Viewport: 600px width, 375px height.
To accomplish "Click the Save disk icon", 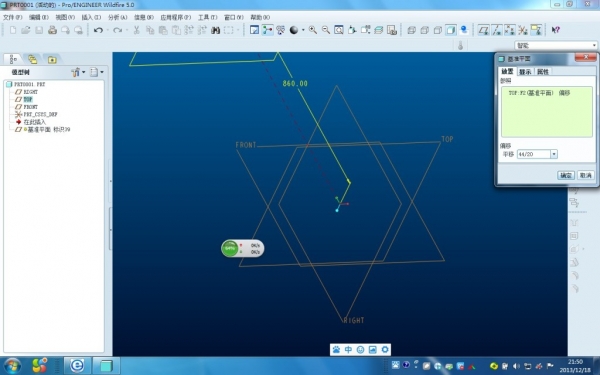I will pyautogui.click(x=39, y=30).
